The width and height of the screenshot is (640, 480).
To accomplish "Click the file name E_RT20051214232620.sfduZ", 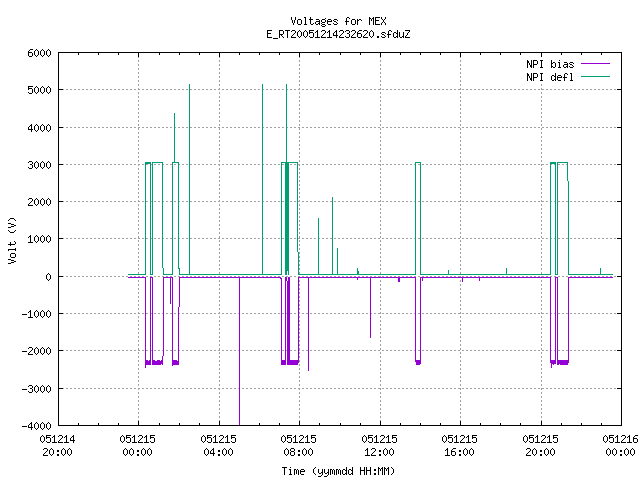I will click(x=338, y=34).
